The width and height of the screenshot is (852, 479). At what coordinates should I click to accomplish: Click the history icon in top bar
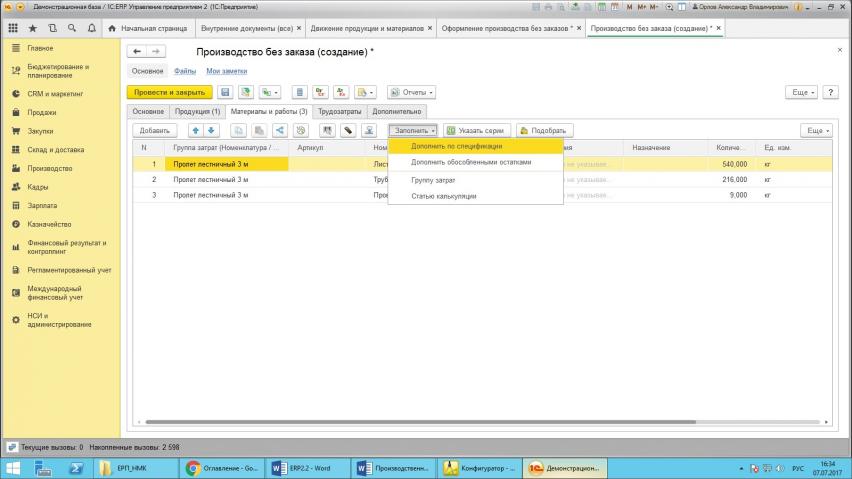pos(52,28)
